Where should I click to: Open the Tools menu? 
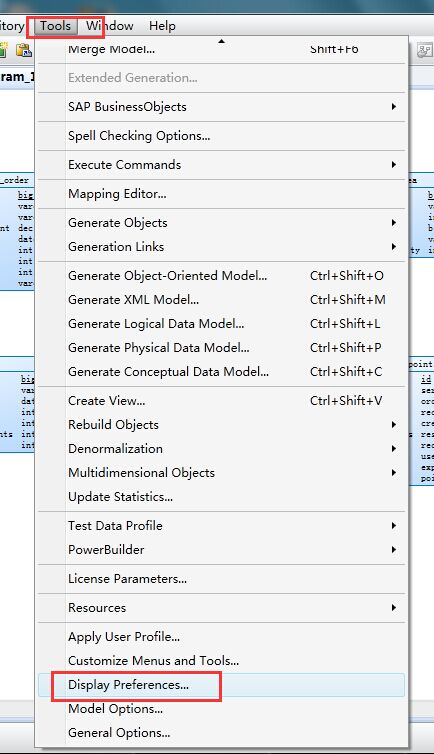click(x=55, y=26)
